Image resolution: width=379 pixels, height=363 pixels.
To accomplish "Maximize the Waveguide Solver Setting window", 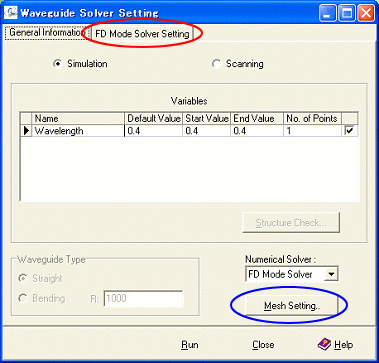I will [347, 14].
